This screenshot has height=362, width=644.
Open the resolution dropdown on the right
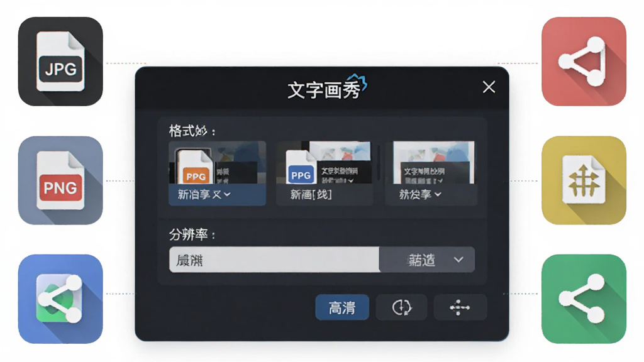427,260
